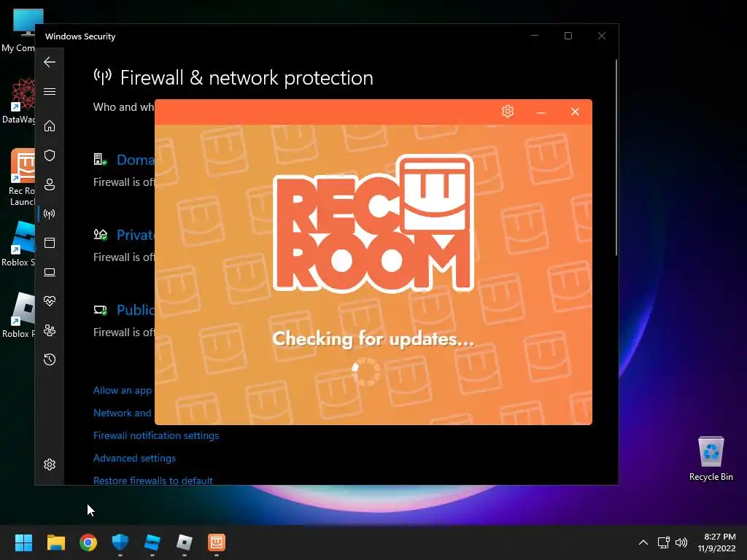
Task: Select the Roblox Studio desktop shortcut
Action: click(x=18, y=244)
